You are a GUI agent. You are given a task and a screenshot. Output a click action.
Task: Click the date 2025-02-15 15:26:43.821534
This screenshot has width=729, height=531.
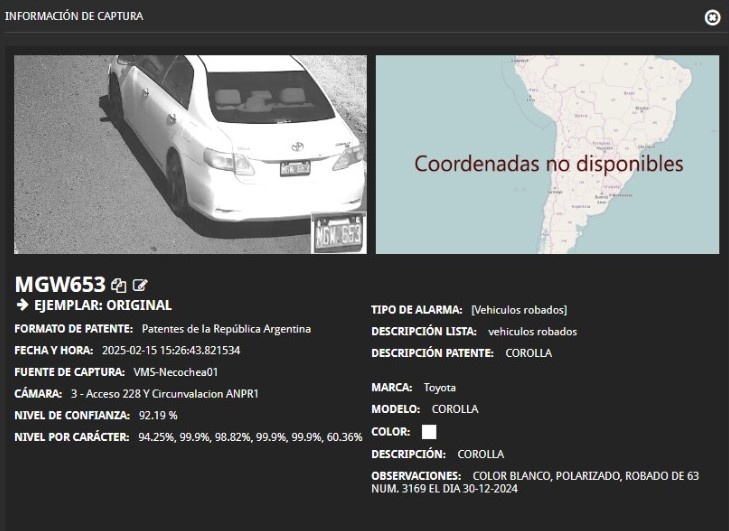[x=171, y=351]
